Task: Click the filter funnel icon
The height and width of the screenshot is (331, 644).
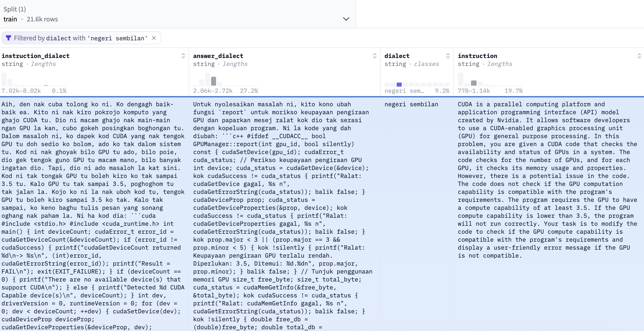Action: (8, 38)
